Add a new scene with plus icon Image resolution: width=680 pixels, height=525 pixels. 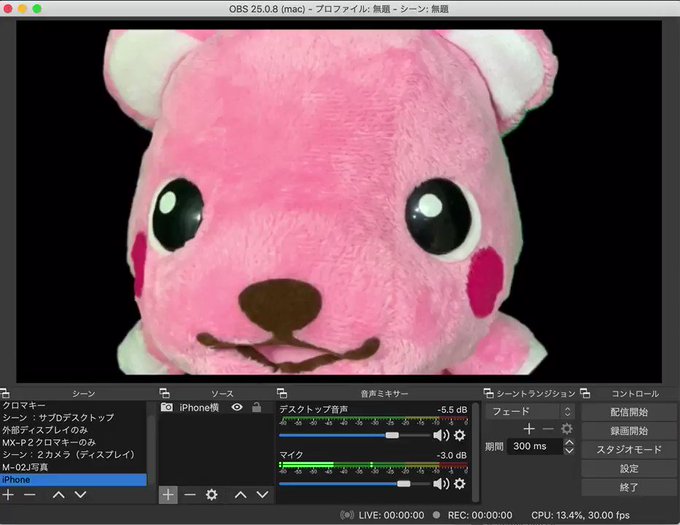tap(8, 495)
